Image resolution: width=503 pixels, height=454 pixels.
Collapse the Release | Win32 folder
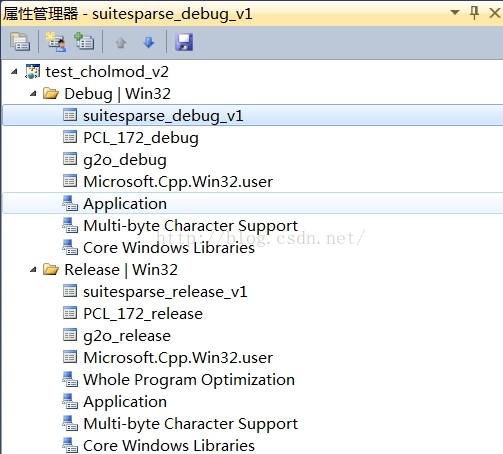click(33, 270)
